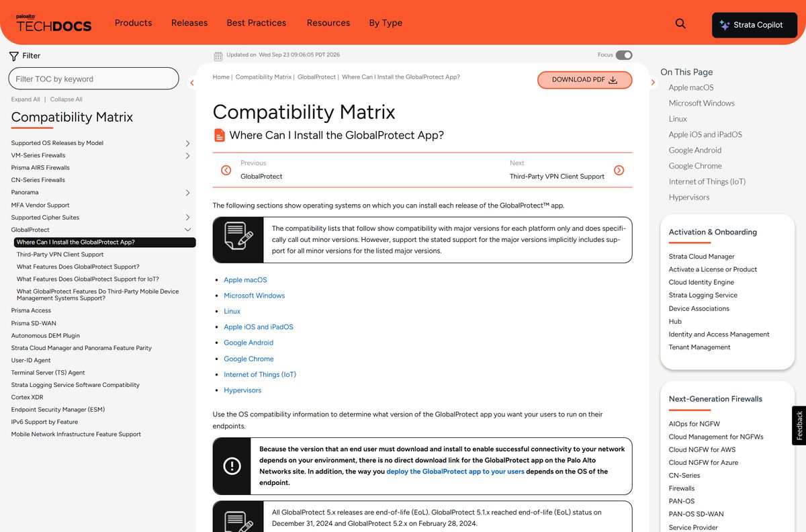The image size is (806, 532).
Task: Jump to Apple macOS link in article list
Action: pyautogui.click(x=245, y=280)
